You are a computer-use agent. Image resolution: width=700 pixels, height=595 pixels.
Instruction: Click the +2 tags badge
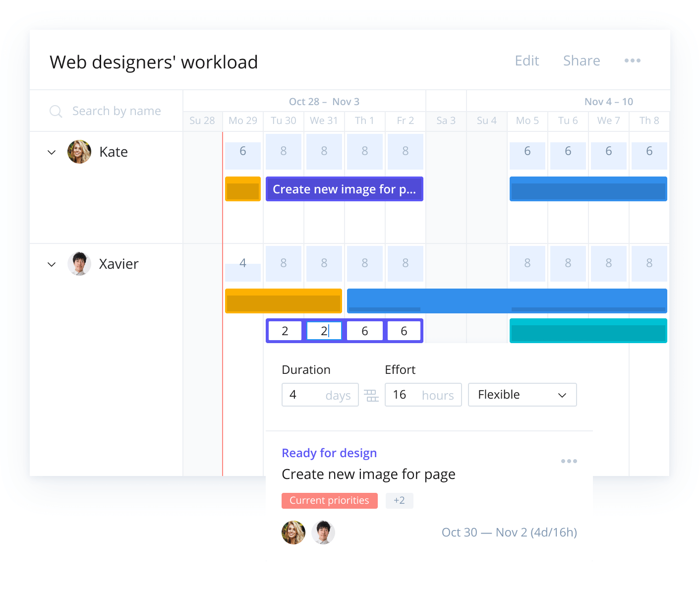coord(400,501)
